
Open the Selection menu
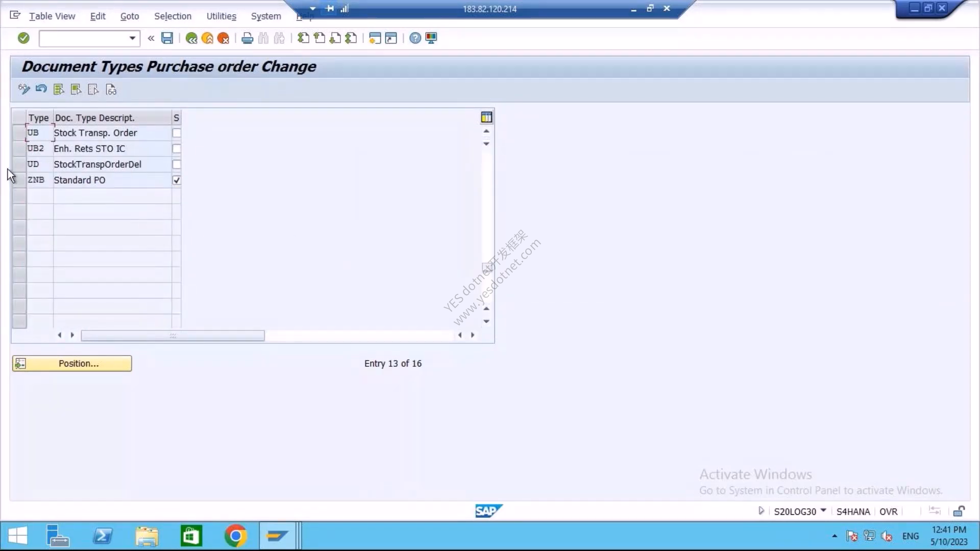pyautogui.click(x=173, y=16)
